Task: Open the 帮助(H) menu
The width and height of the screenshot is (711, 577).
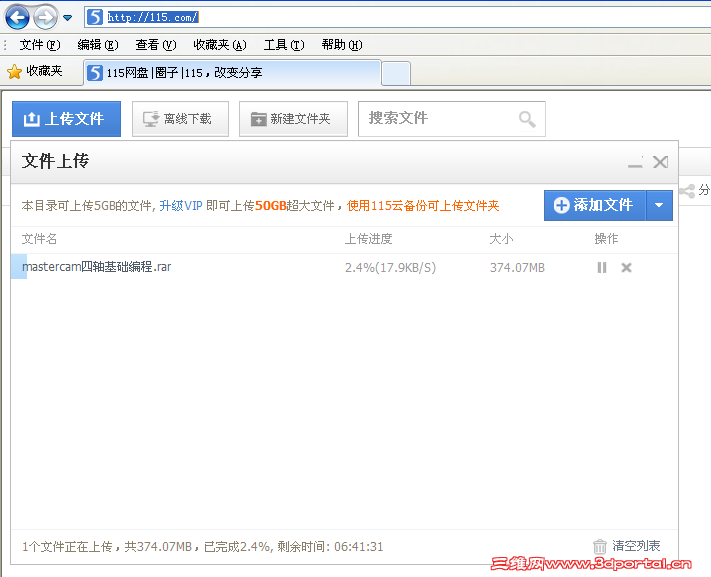Action: [x=342, y=45]
